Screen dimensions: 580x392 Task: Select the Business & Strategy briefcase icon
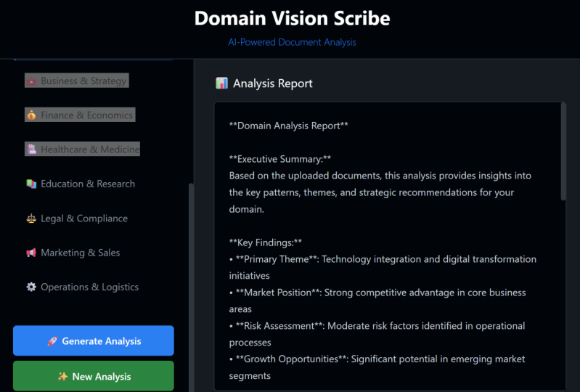[31, 81]
